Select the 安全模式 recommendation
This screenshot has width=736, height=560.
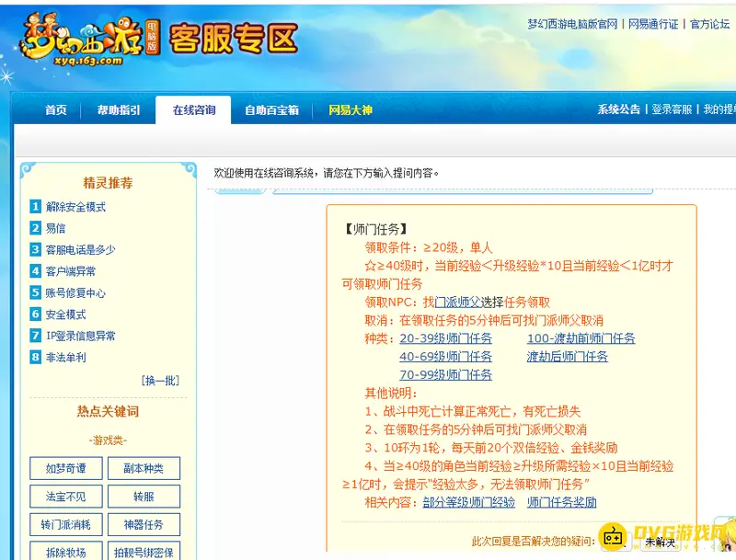click(65, 314)
